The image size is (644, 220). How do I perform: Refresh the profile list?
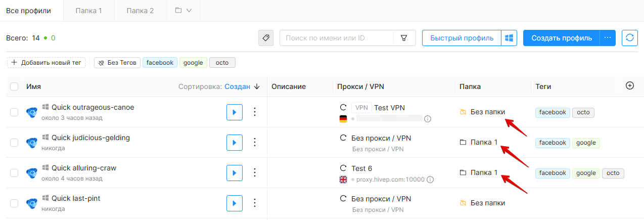click(630, 38)
